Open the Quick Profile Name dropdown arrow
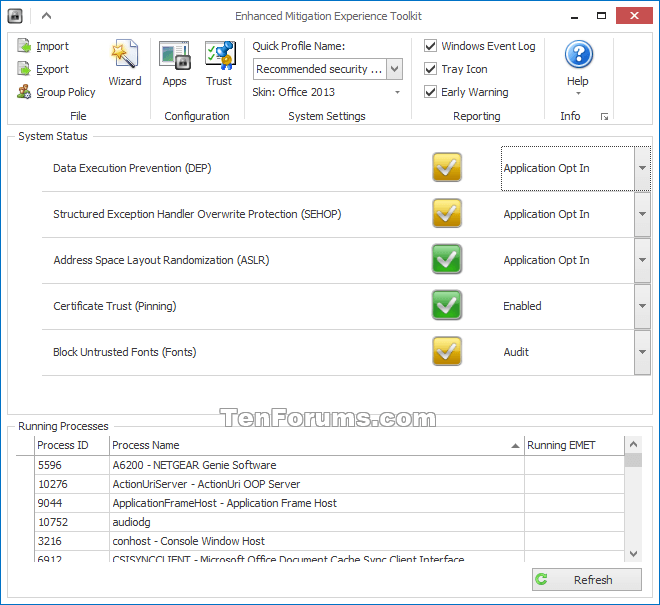Image resolution: width=660 pixels, height=605 pixels. (394, 69)
